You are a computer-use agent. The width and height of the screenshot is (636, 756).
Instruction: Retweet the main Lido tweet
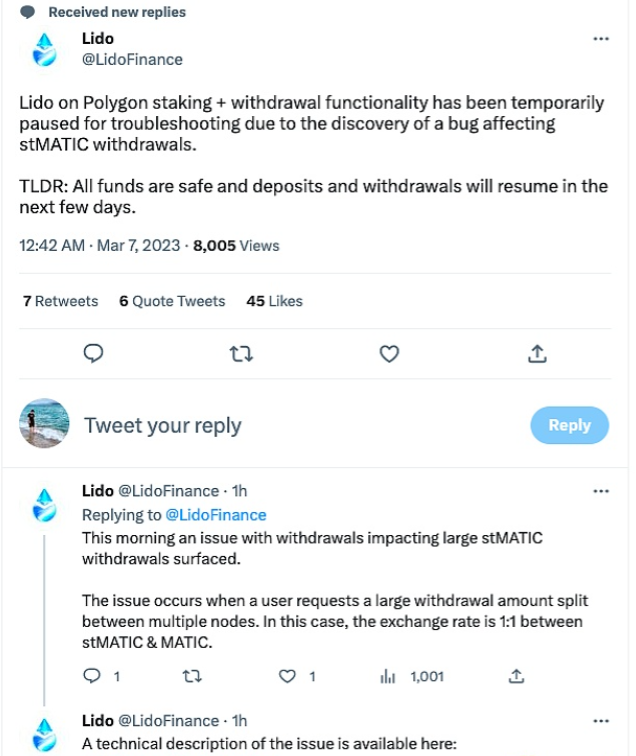[x=241, y=353]
